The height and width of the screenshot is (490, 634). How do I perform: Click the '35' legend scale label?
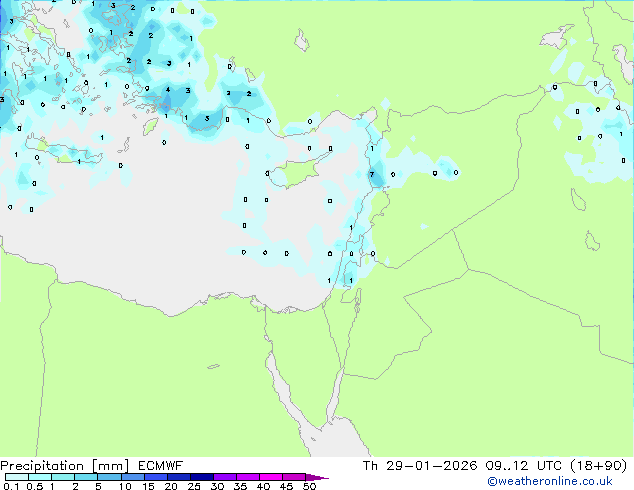[x=240, y=486]
